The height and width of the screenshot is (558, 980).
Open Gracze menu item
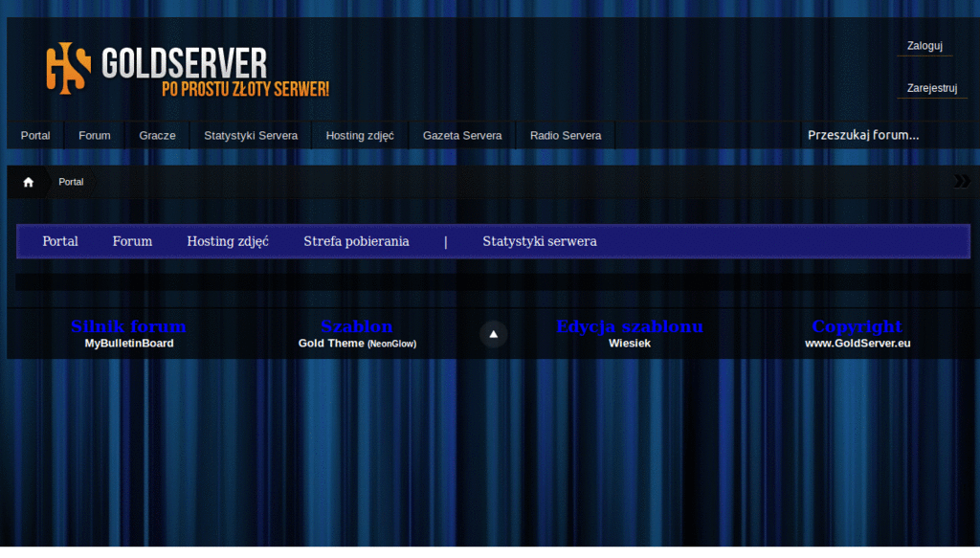pos(157,136)
